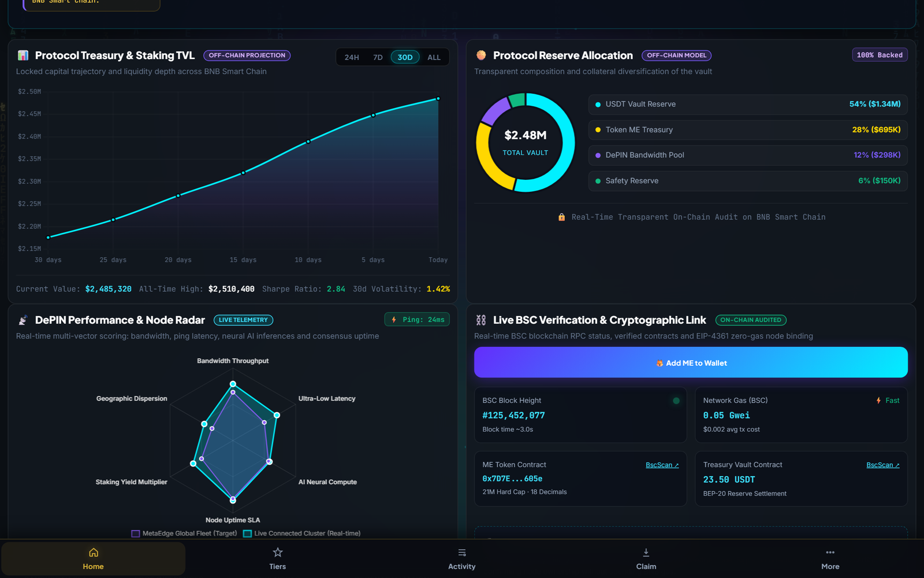Select the 30D time range
The height and width of the screenshot is (578, 924).
(x=405, y=57)
